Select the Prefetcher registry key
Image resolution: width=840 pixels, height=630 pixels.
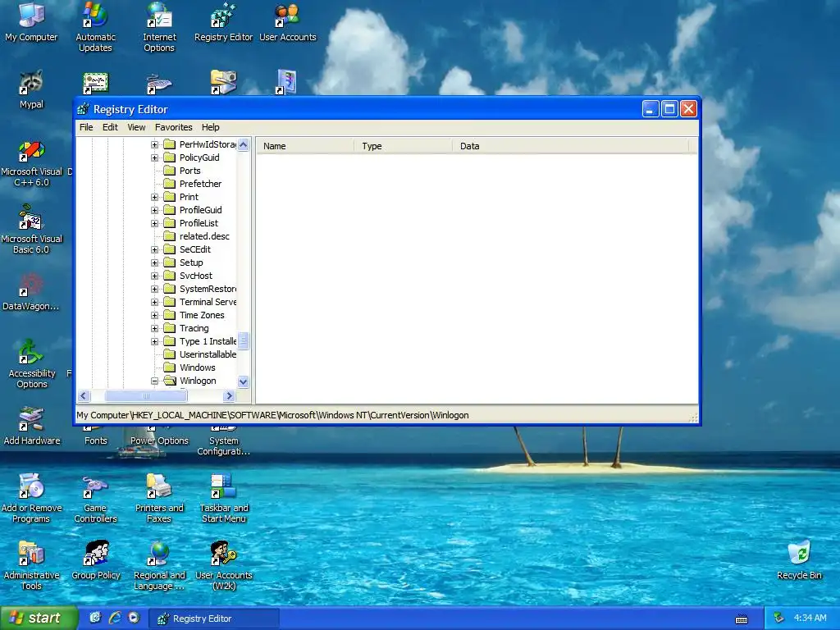point(200,184)
